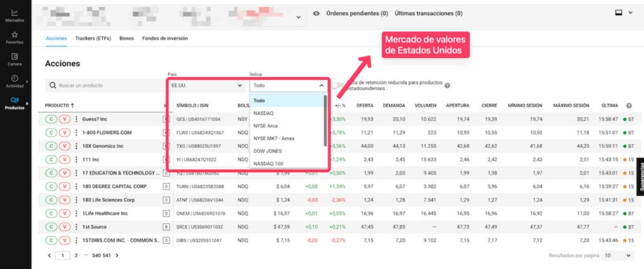Select DOW JONES in the Índice list
Image resolution: width=644 pixels, height=269 pixels.
[287, 151]
